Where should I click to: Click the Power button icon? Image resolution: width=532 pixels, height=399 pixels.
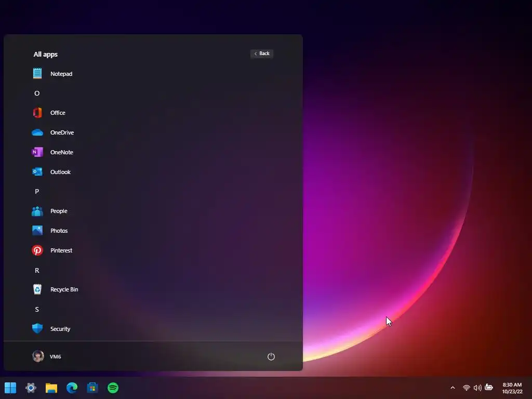click(x=271, y=356)
